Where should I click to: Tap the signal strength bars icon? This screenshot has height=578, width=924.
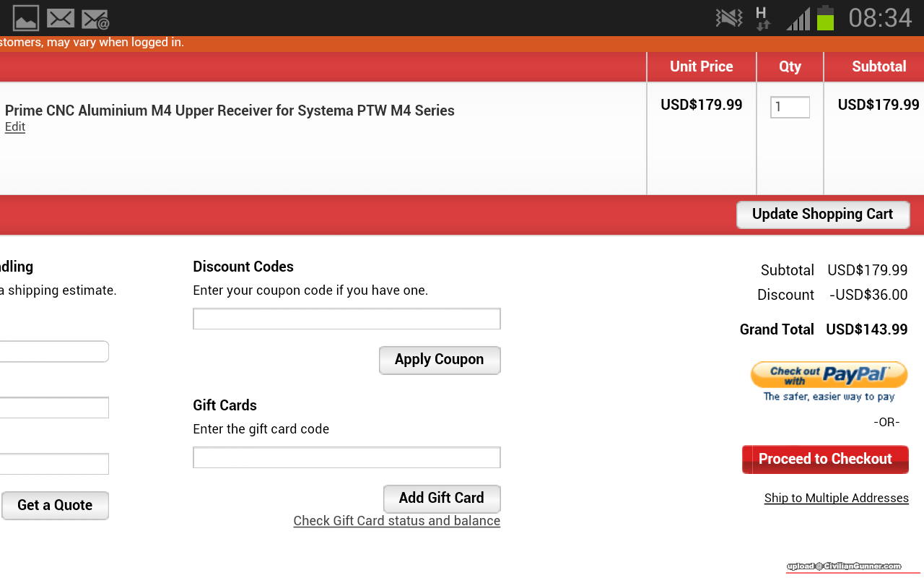(x=798, y=18)
